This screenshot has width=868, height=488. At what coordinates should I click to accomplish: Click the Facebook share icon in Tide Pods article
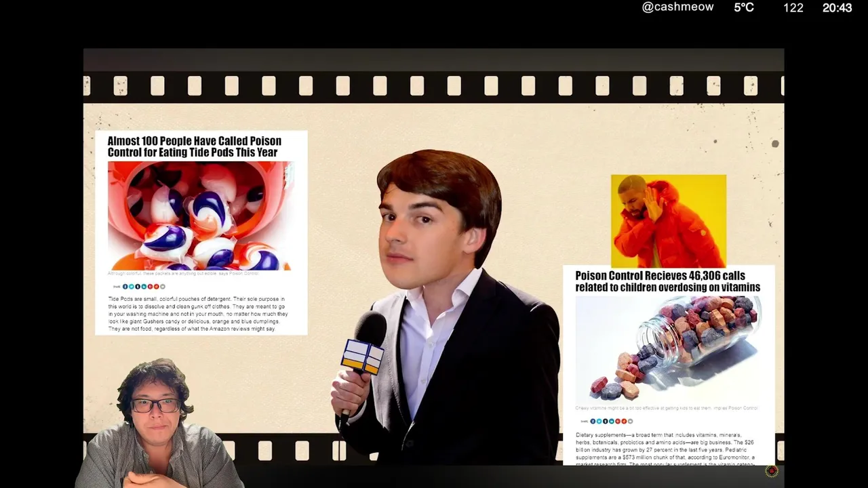coord(125,287)
